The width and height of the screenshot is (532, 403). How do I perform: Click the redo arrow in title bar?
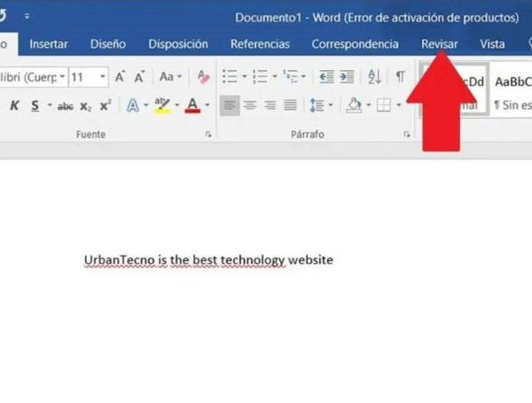[3, 16]
